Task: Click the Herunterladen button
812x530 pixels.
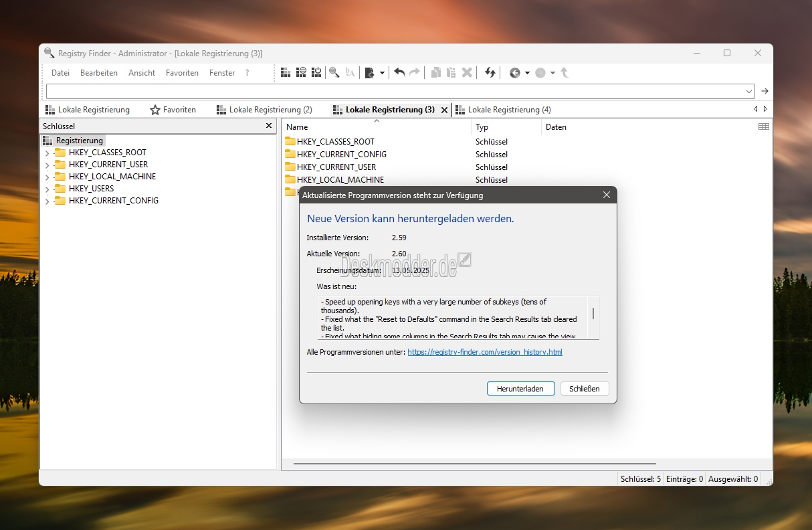Action: (x=521, y=388)
